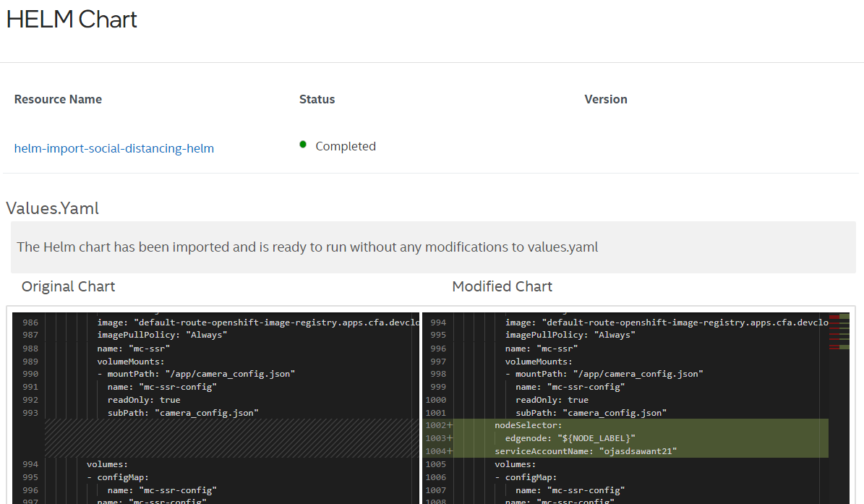Click line number 1005 in Modified Chart

(436, 465)
